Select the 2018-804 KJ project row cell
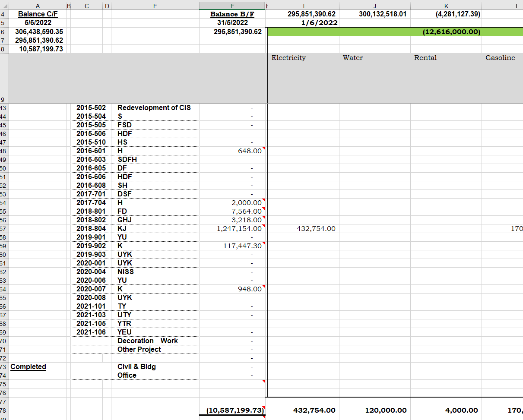523x420 pixels. point(125,228)
